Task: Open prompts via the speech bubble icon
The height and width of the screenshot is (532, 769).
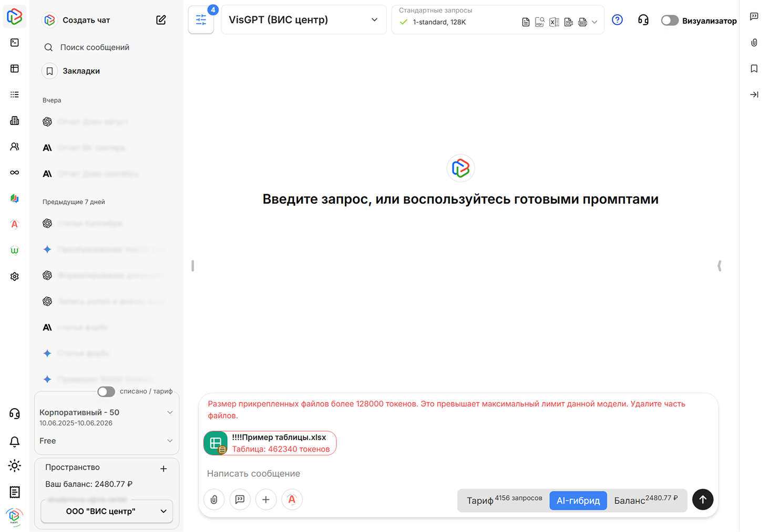Action: 240,499
